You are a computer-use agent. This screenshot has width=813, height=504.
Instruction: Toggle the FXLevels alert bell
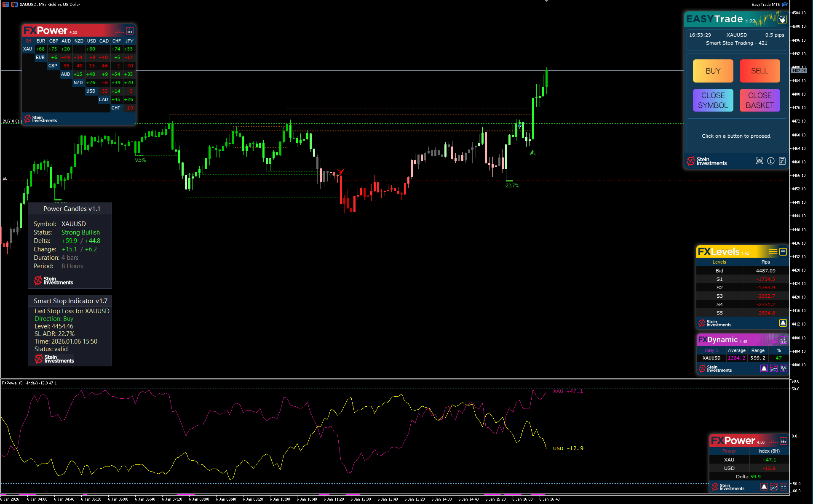tap(783, 323)
